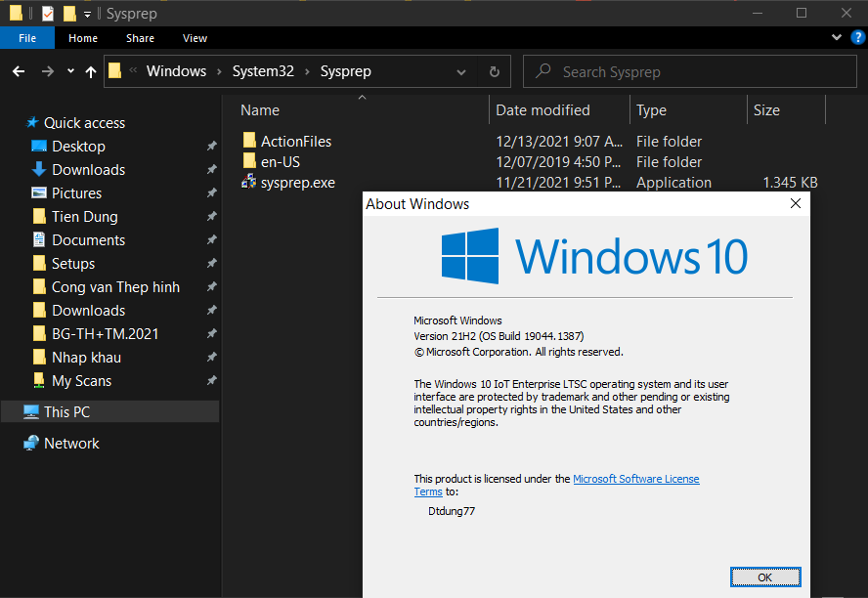
Task: Click the pin icon next to Desktop
Action: point(211,146)
